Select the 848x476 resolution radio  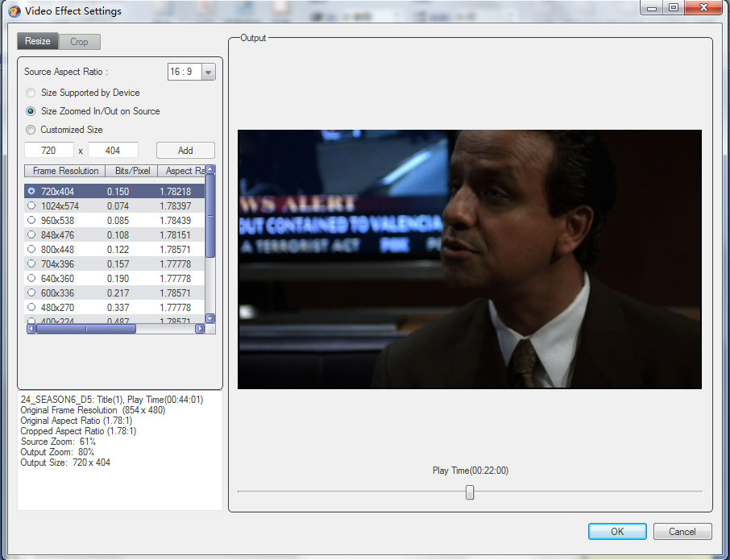tap(31, 234)
